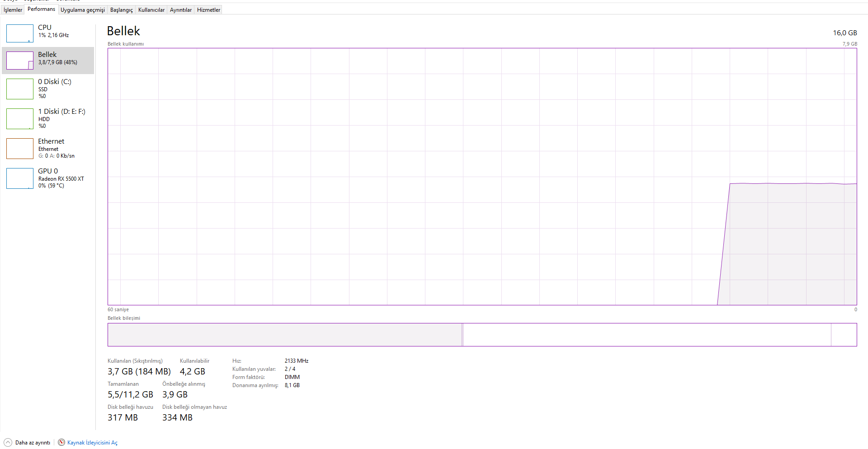Open the Kullanıcılar tab
This screenshot has height=449, width=868.
tap(151, 10)
